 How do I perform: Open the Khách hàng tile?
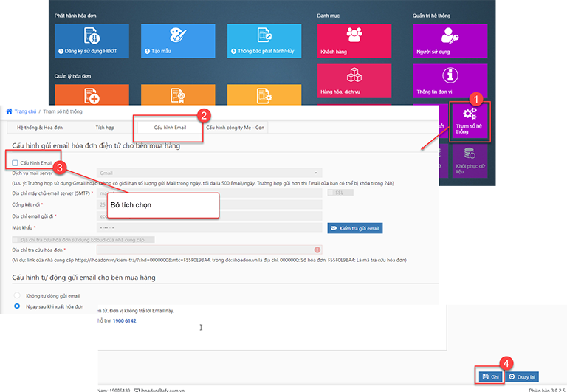tap(354, 41)
